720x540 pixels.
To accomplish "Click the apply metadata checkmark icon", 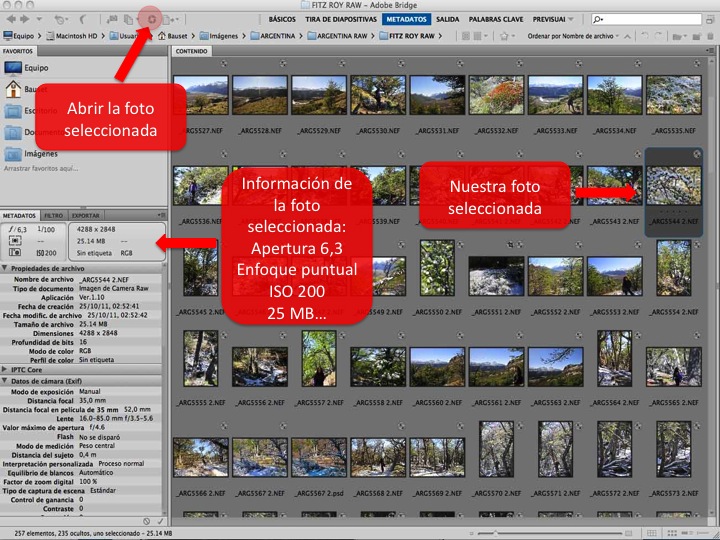I will click(161, 521).
